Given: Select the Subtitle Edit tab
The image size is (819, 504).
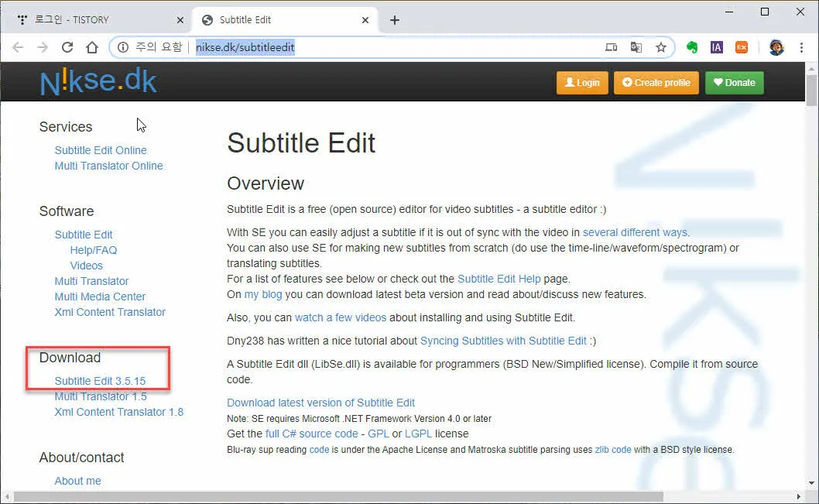Looking at the screenshot, I should (x=285, y=20).
